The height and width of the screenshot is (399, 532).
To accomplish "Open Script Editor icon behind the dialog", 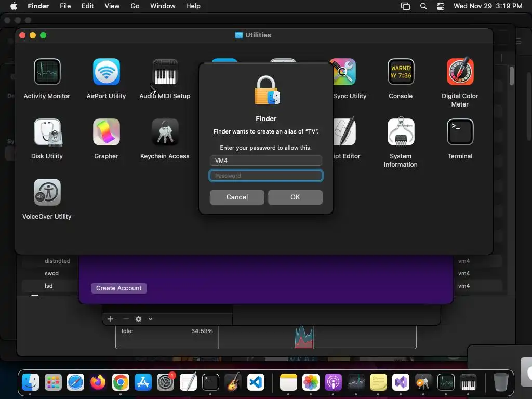I will coord(344,132).
